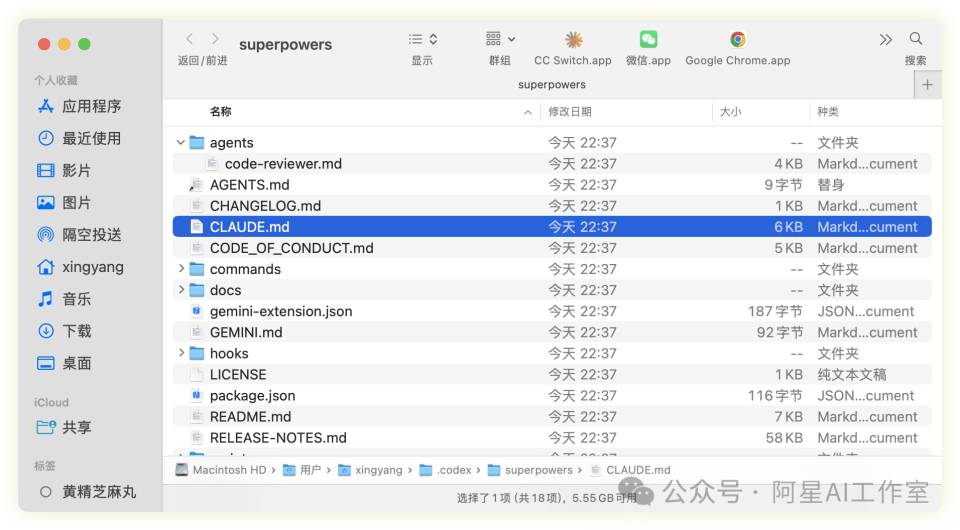Viewport: 960px width, 530px height.
Task: Select the 黄精芝麻丸 tag
Action: (x=88, y=491)
